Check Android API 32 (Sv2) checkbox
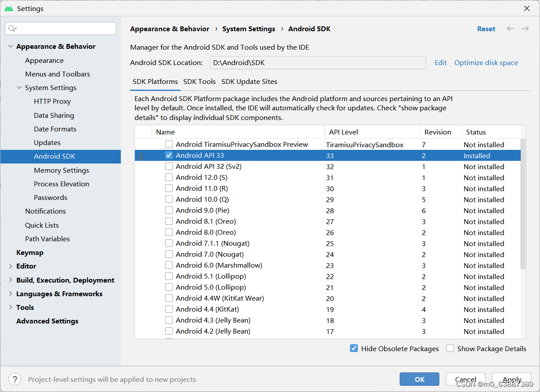This screenshot has height=392, width=540. [169, 166]
